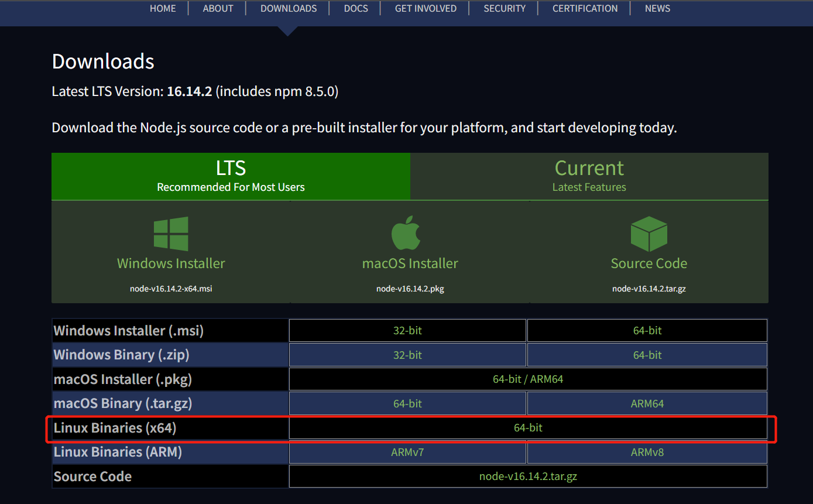The image size is (813, 504).
Task: Open the DOWNLOADS nav item
Action: pos(289,8)
